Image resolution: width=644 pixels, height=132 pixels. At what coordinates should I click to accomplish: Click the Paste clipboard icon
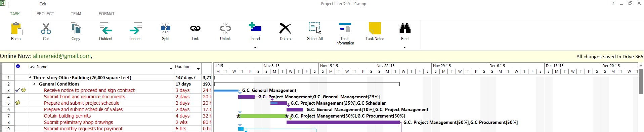(x=16, y=29)
